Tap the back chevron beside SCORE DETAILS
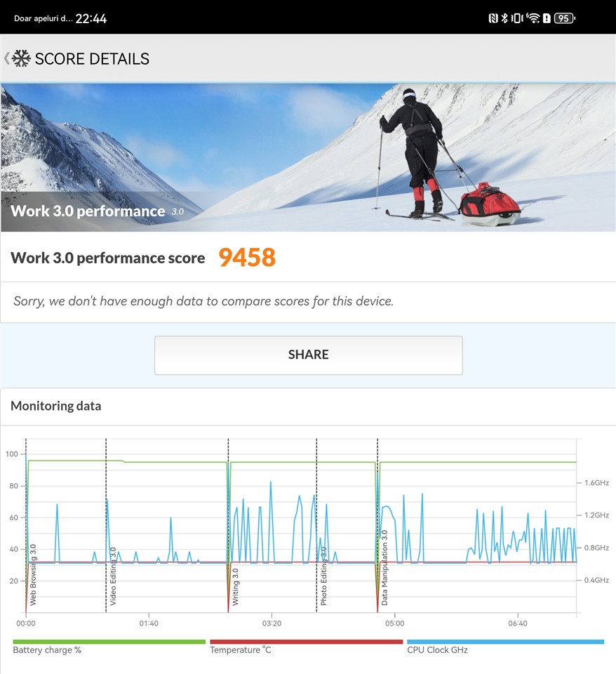 click(x=6, y=58)
